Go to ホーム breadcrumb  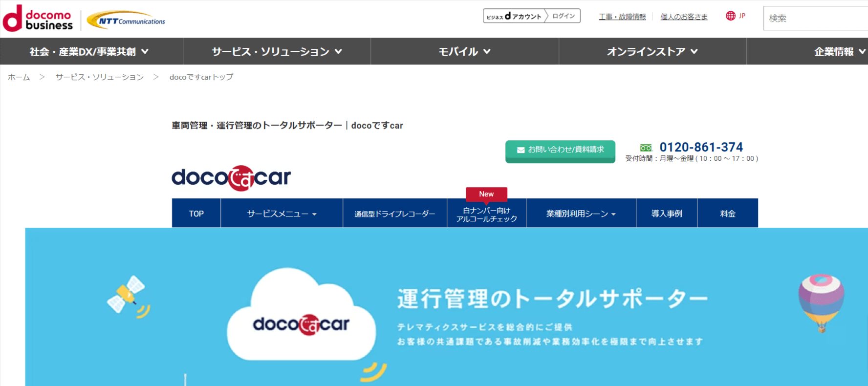coord(19,77)
